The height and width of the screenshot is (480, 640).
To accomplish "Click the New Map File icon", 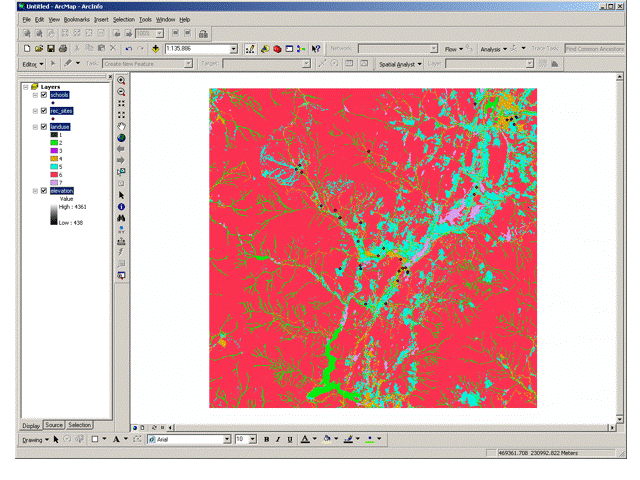I will [27, 49].
